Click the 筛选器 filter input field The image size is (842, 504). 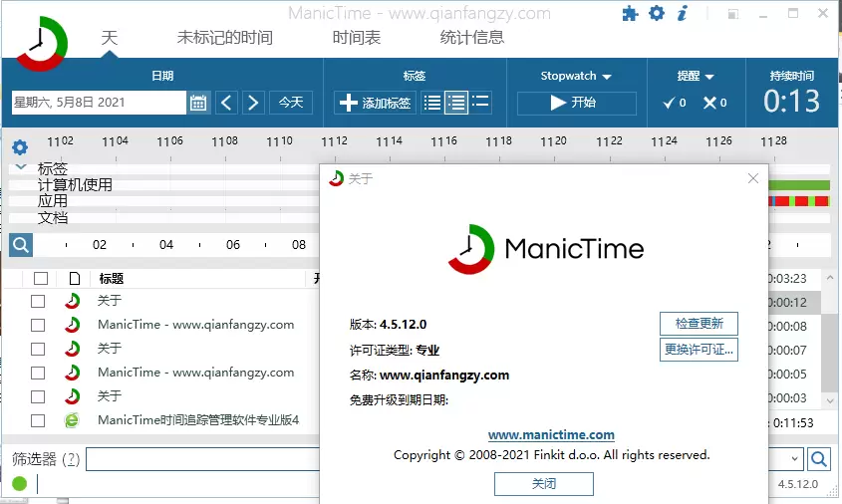[203, 459]
